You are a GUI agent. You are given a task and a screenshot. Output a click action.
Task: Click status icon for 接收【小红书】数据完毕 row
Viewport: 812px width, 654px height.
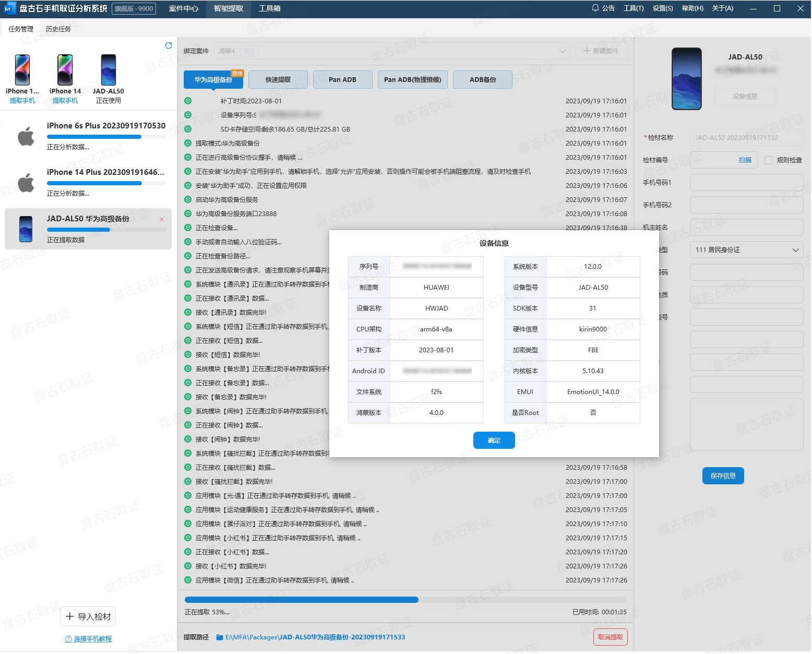coord(188,566)
